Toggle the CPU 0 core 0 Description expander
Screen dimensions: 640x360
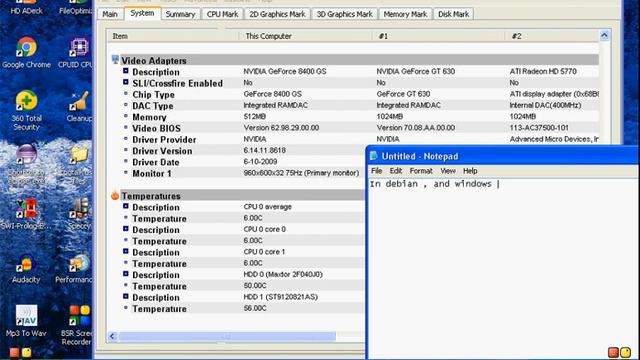click(x=126, y=229)
